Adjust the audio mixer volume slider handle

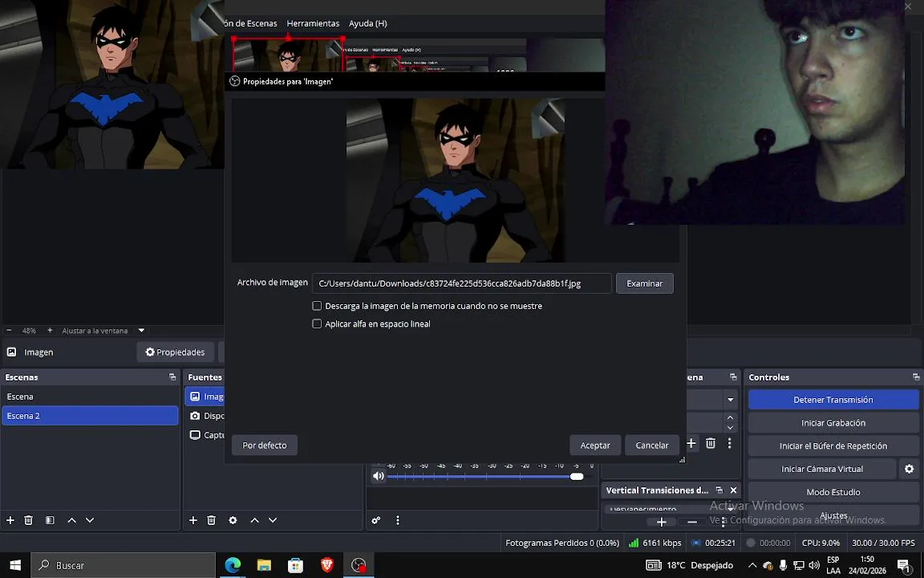click(x=577, y=476)
